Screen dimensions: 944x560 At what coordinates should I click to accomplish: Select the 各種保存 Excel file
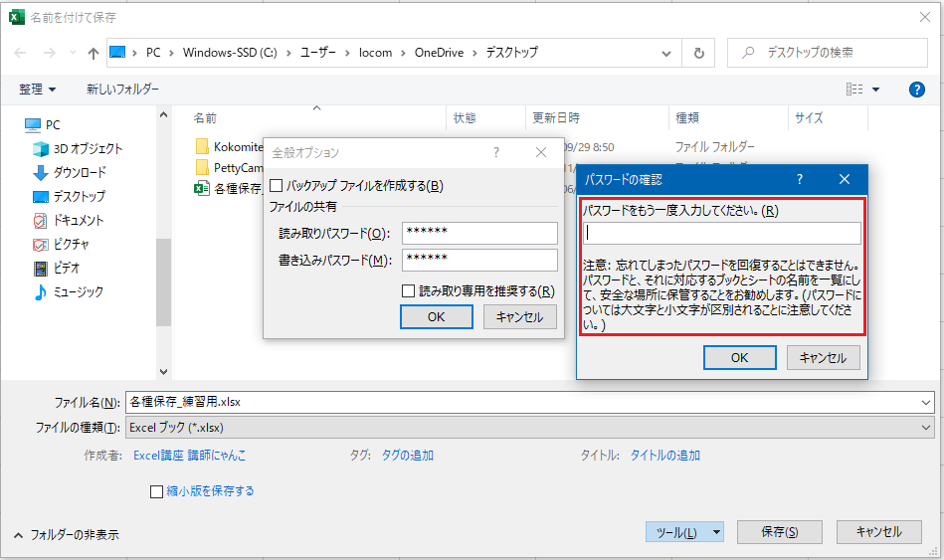228,188
